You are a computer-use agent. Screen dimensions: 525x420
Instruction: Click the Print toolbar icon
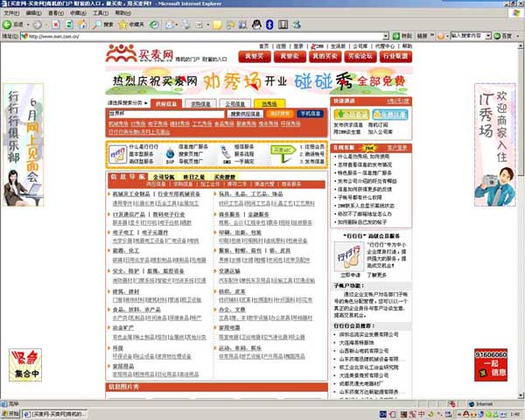(186, 24)
